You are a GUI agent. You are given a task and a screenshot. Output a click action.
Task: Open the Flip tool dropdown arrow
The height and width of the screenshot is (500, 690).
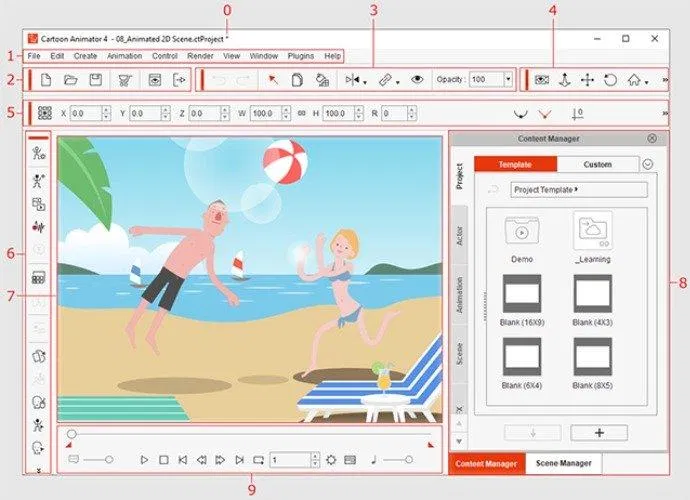pos(365,83)
